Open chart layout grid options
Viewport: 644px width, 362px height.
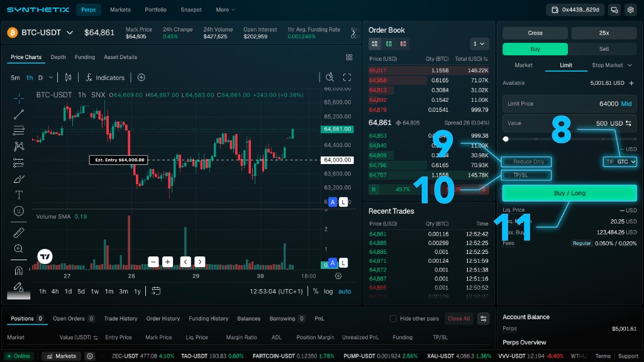pyautogui.click(x=349, y=57)
